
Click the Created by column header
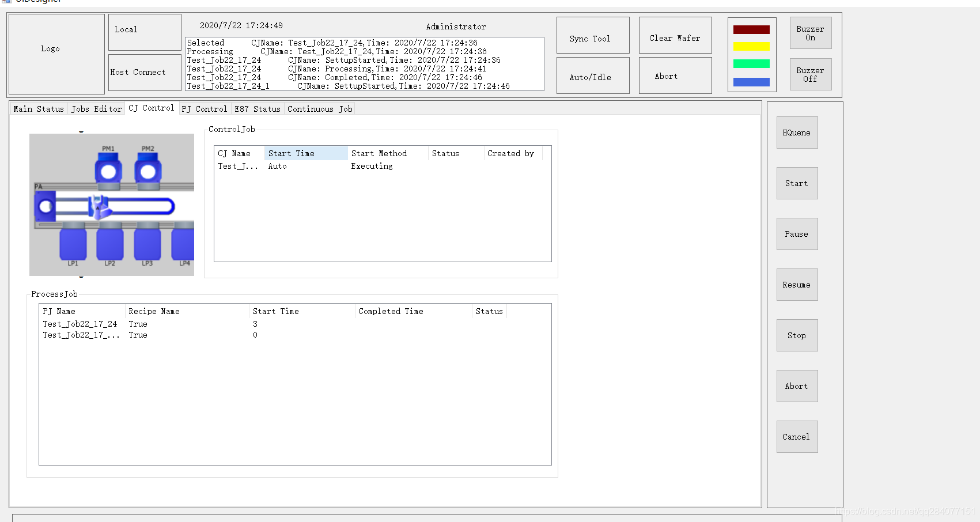(x=513, y=153)
